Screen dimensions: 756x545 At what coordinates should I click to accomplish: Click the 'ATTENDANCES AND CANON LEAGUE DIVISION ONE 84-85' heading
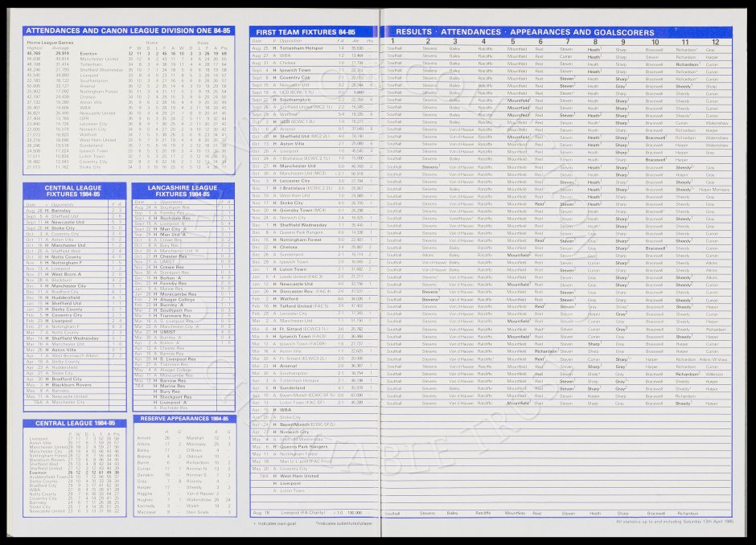click(x=128, y=31)
